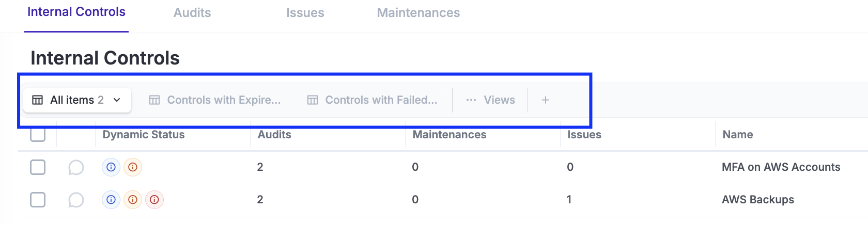
Task: Check the MFA on AWS Accounts row
Action: point(38,167)
